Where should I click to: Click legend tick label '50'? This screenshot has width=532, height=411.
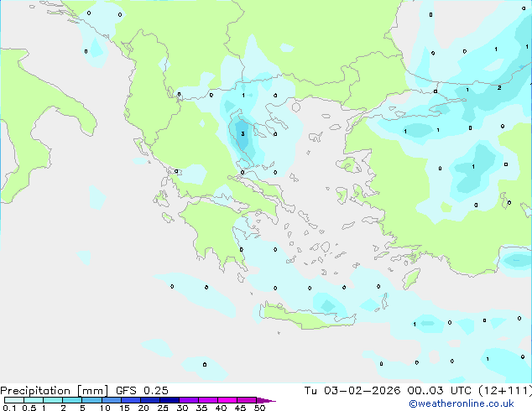tap(259, 408)
